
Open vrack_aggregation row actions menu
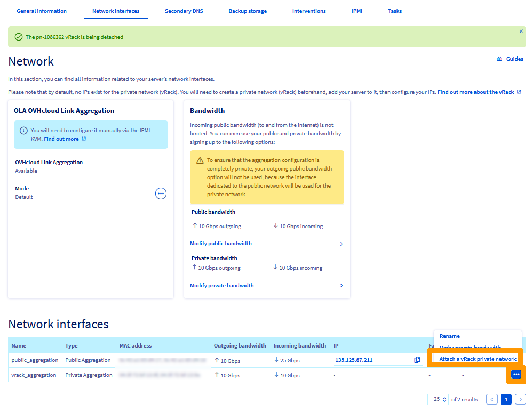(516, 375)
